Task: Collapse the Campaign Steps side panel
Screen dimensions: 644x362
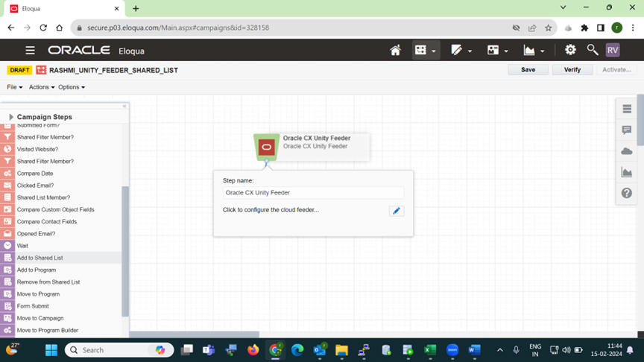Action: pyautogui.click(x=124, y=107)
